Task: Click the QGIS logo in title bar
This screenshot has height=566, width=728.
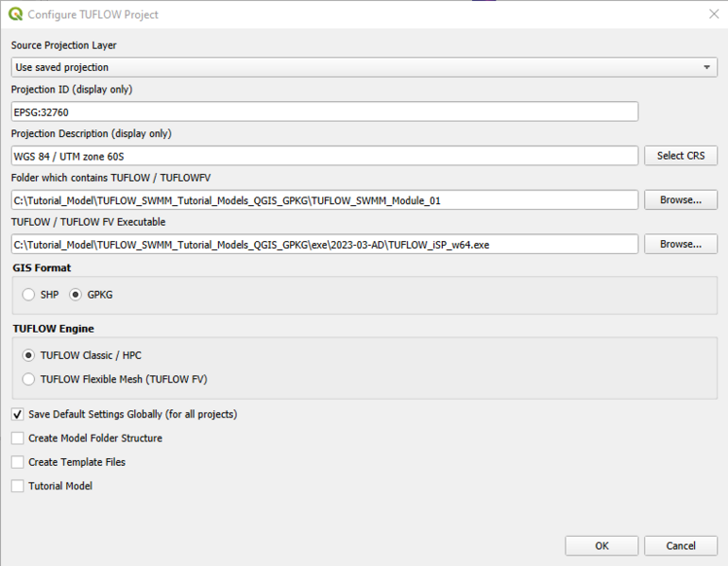Action: 14,14
